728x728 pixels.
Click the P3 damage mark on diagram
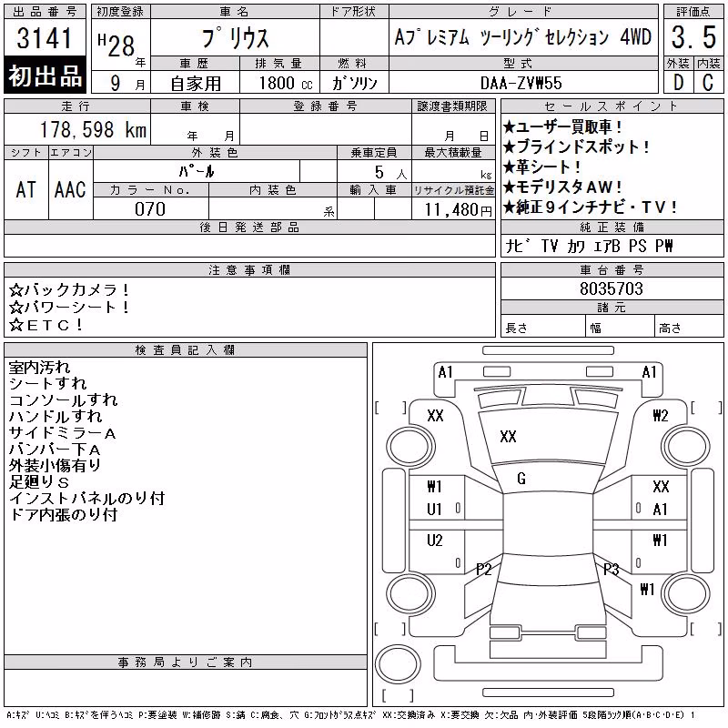click(x=611, y=569)
